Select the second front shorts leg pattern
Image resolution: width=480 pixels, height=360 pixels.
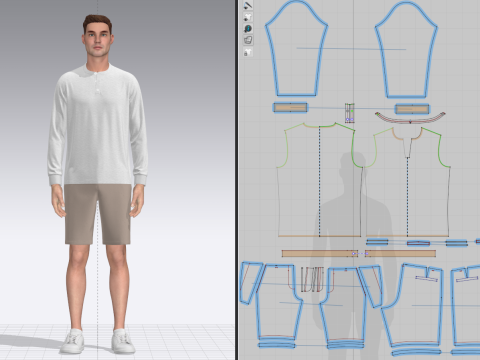click(x=345, y=303)
